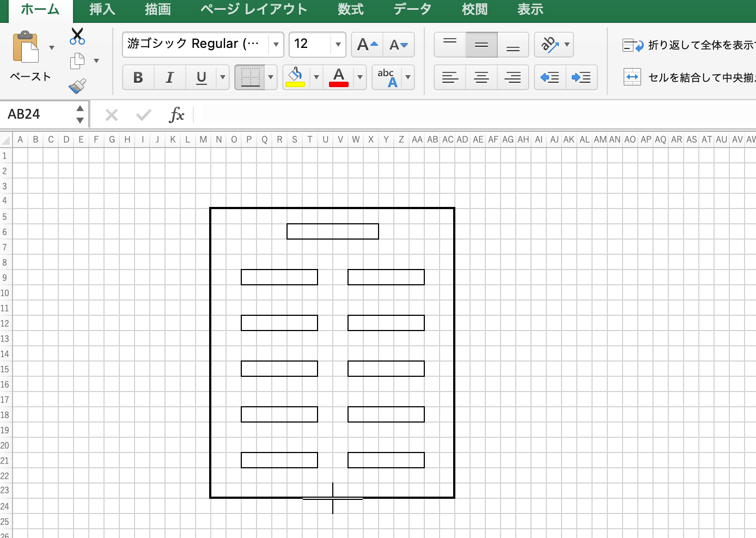Image resolution: width=756 pixels, height=538 pixels.
Task: Open the Paste options dropdown arrow
Action: (52, 48)
